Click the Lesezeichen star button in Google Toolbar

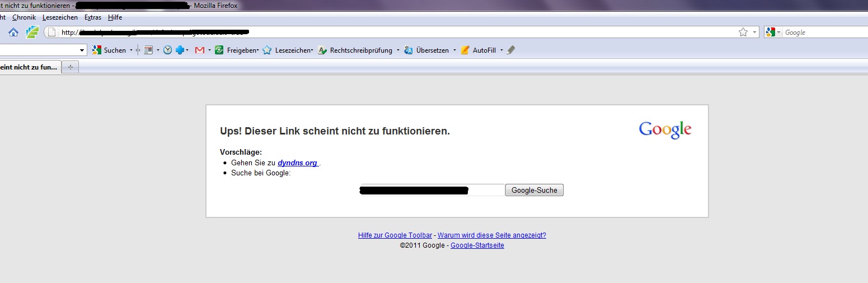[287, 50]
